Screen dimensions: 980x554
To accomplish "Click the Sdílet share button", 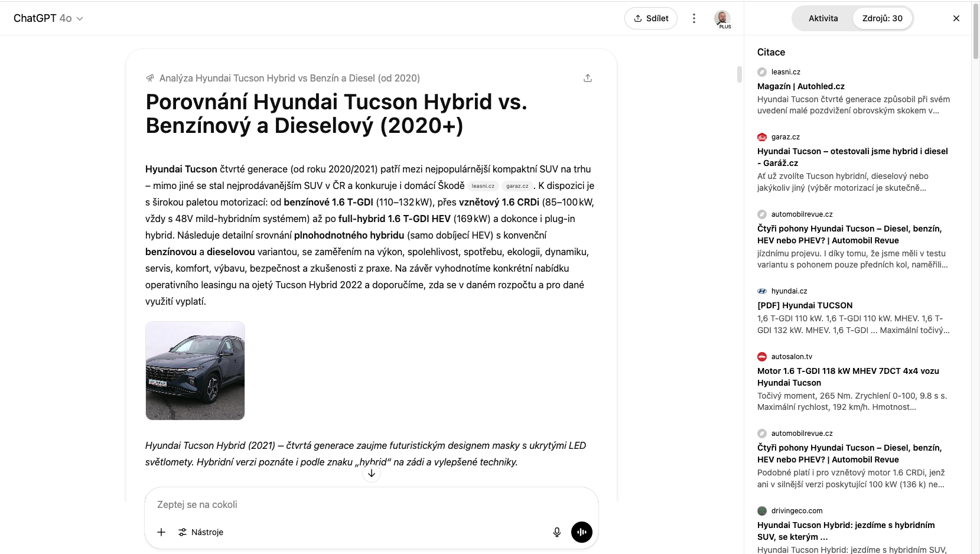I will [x=651, y=18].
